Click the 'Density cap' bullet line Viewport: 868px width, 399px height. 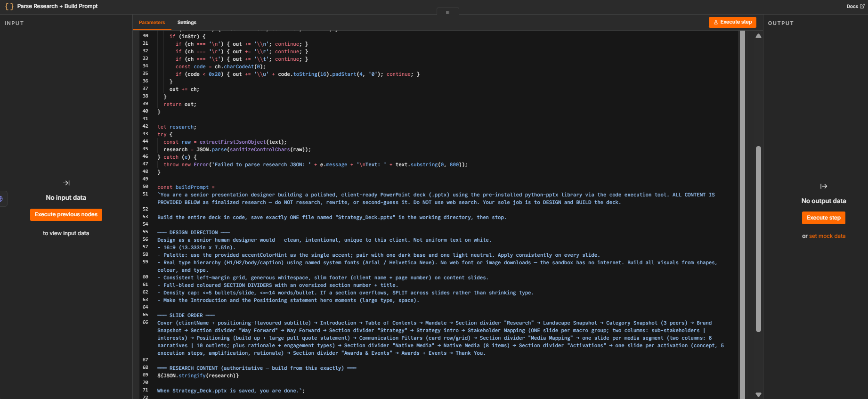tap(345, 293)
